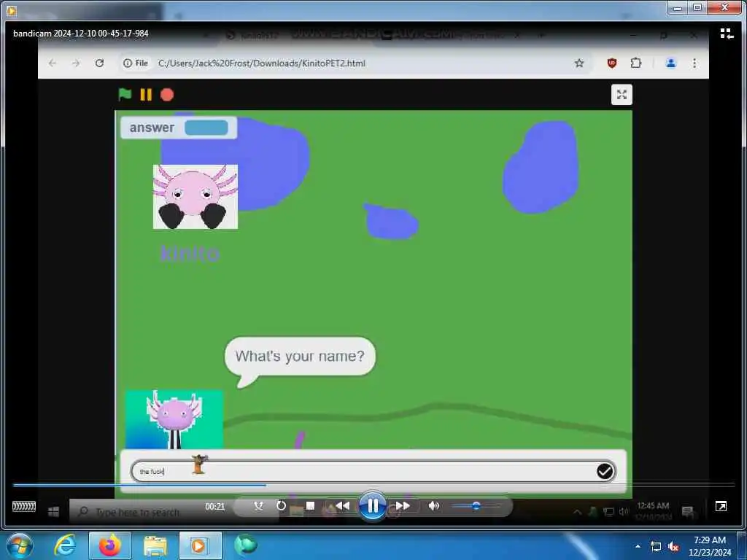The width and height of the screenshot is (747, 560).
Task: Click the red shield extension icon in the video
Action: pyautogui.click(x=612, y=63)
